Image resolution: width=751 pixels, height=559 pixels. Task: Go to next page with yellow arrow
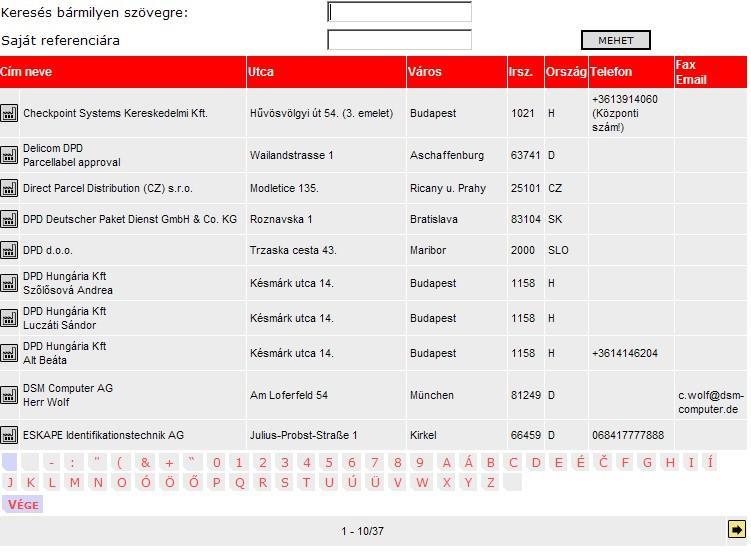click(x=737, y=529)
